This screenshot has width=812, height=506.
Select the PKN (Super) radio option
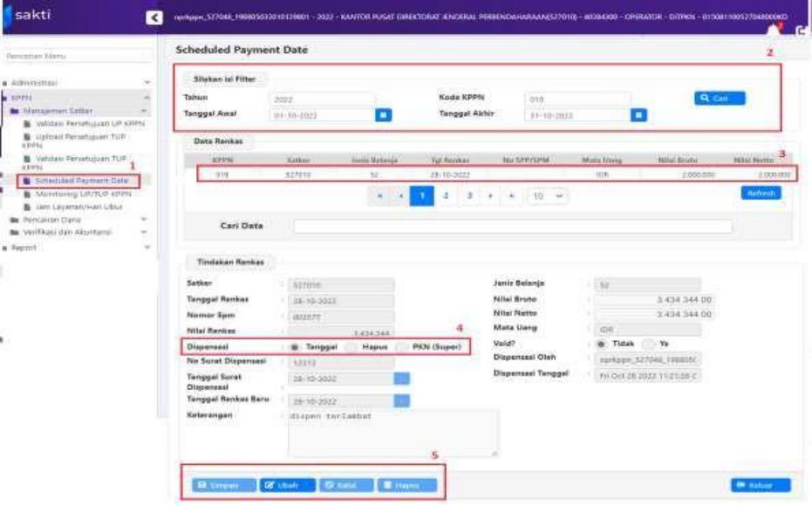tap(403, 347)
